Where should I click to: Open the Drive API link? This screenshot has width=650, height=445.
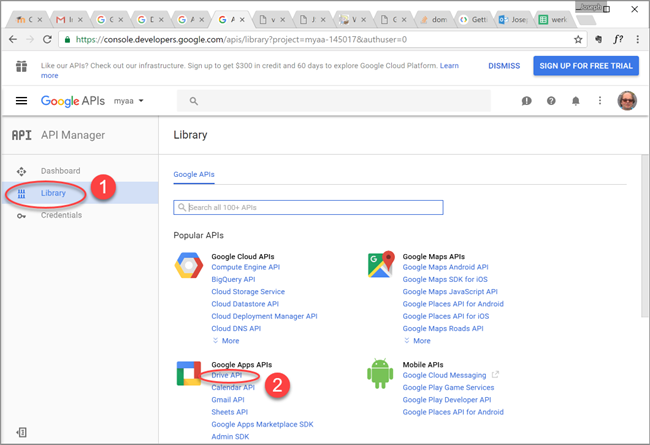click(x=226, y=375)
